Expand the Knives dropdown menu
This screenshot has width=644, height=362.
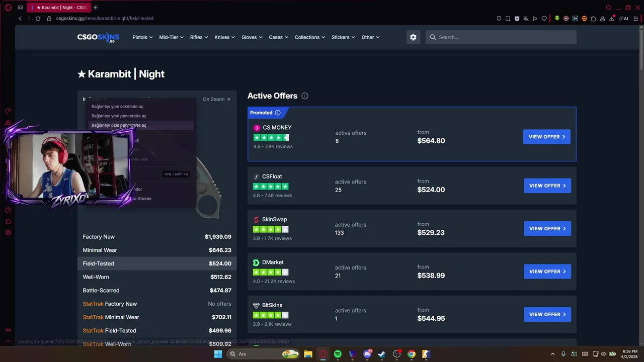pos(224,37)
